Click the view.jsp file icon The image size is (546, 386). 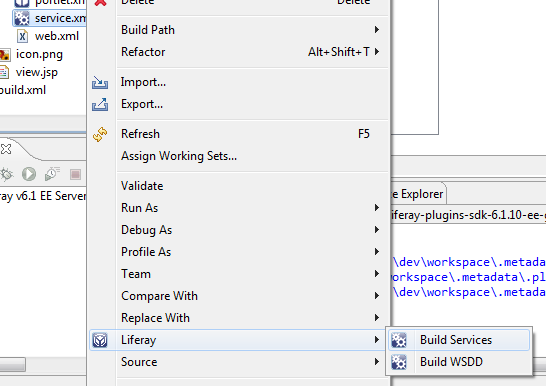4,72
